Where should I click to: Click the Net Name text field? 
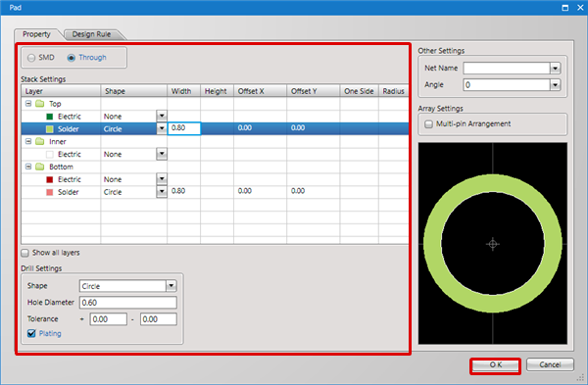(507, 69)
